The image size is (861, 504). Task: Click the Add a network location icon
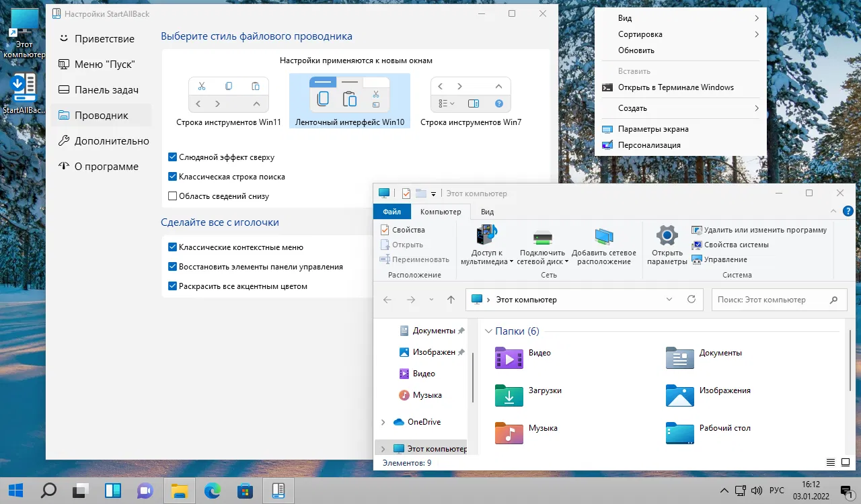pyautogui.click(x=603, y=236)
